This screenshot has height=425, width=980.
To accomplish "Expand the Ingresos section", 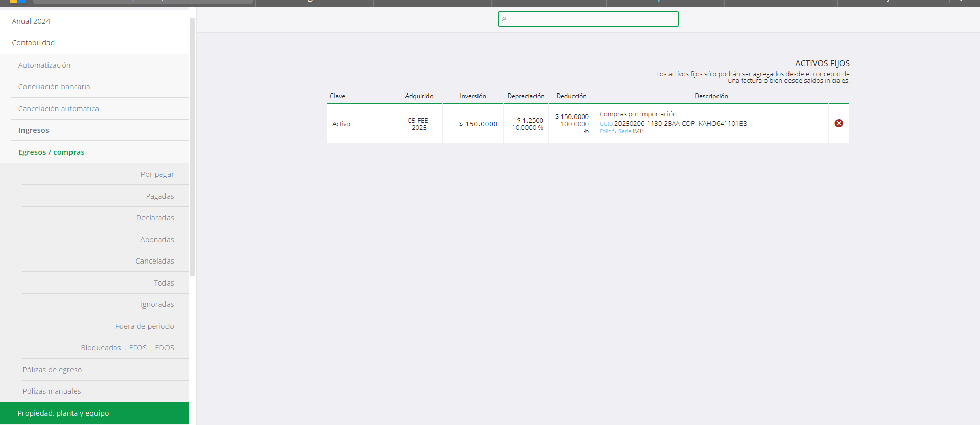I will pos(34,130).
